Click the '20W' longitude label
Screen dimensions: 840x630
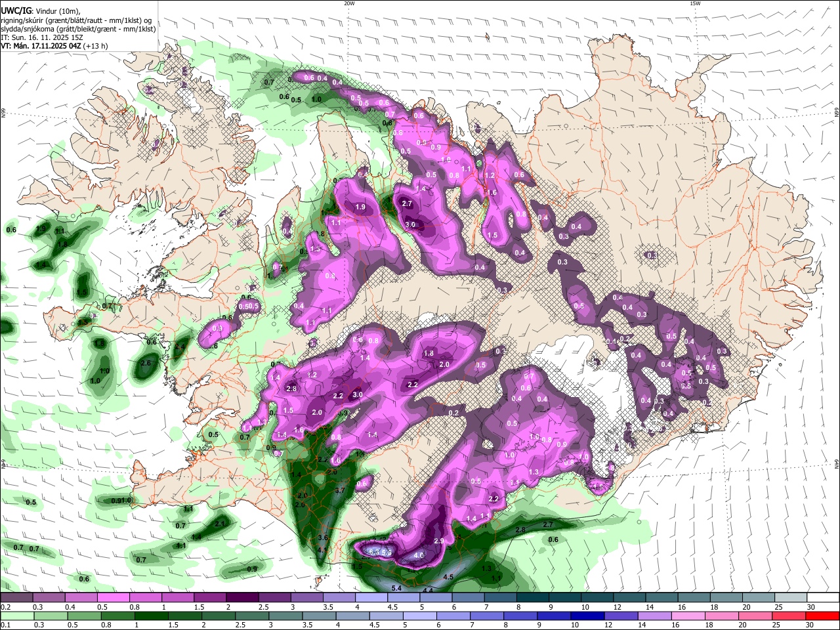coord(349,3)
